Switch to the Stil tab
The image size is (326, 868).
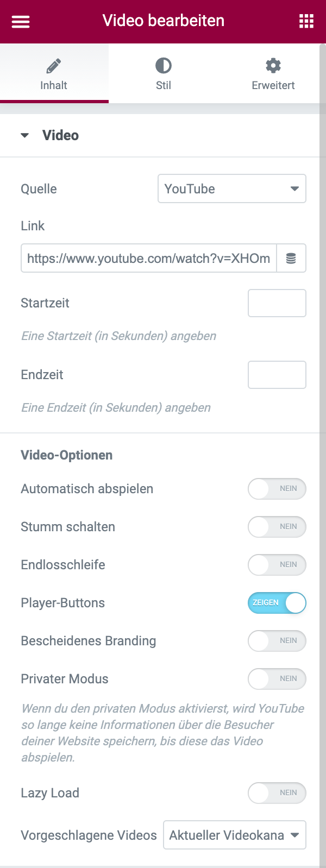[163, 85]
